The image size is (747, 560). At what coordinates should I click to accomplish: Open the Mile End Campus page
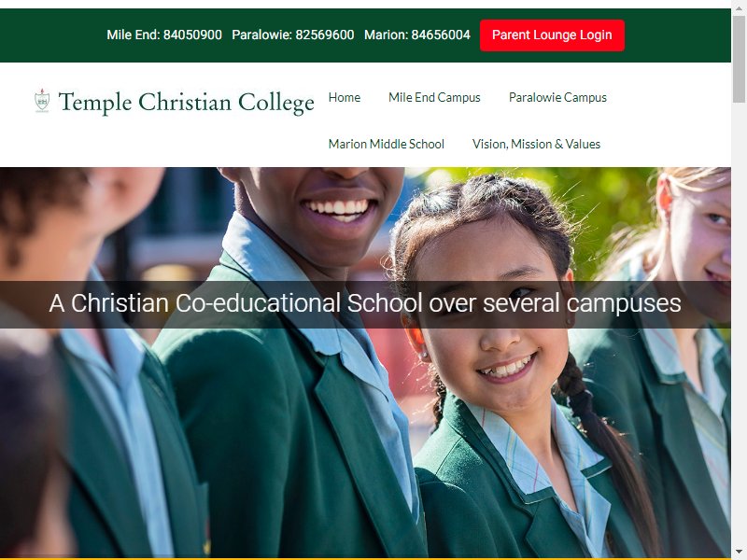(434, 98)
